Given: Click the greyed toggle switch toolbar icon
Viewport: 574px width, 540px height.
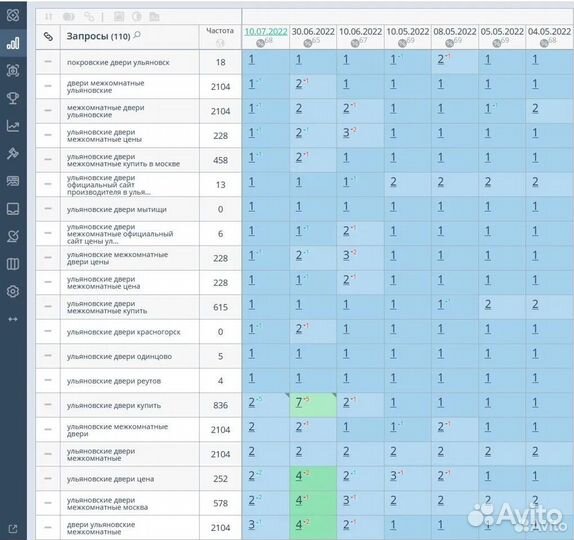Looking at the screenshot, I should click(x=68, y=16).
